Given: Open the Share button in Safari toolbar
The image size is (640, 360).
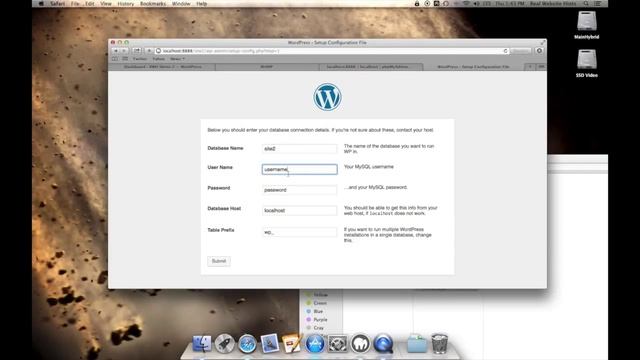Looking at the screenshot, I should point(137,51).
